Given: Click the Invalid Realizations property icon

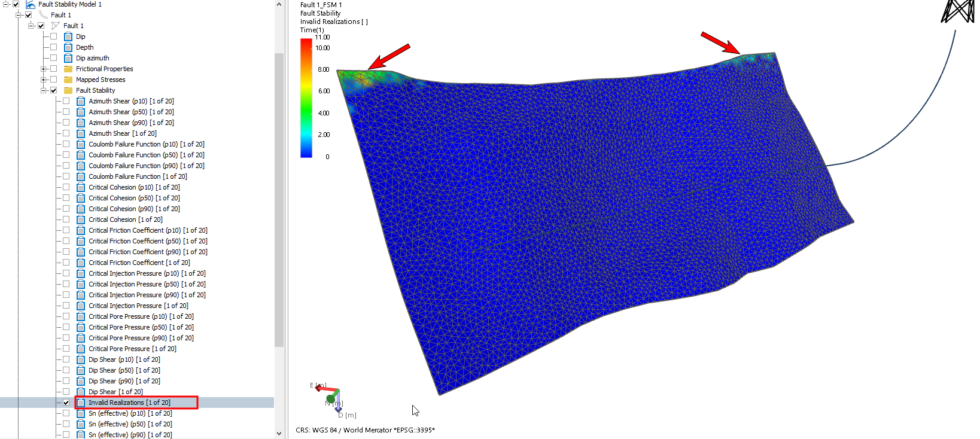Looking at the screenshot, I should [81, 403].
